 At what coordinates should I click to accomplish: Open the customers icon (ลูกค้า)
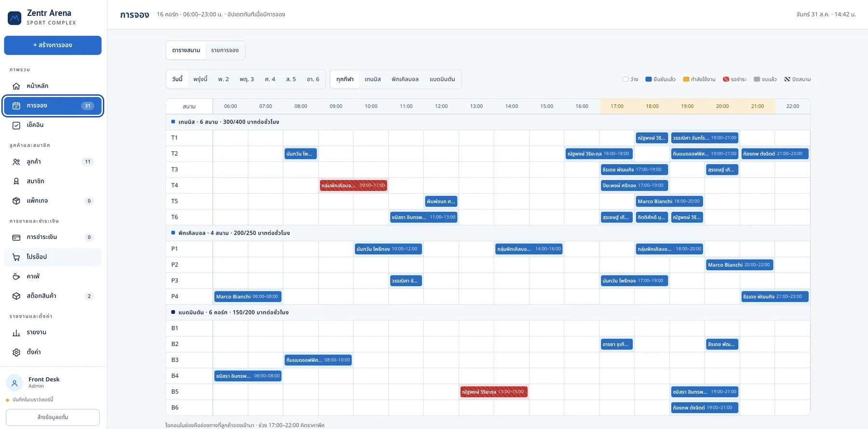pos(16,162)
